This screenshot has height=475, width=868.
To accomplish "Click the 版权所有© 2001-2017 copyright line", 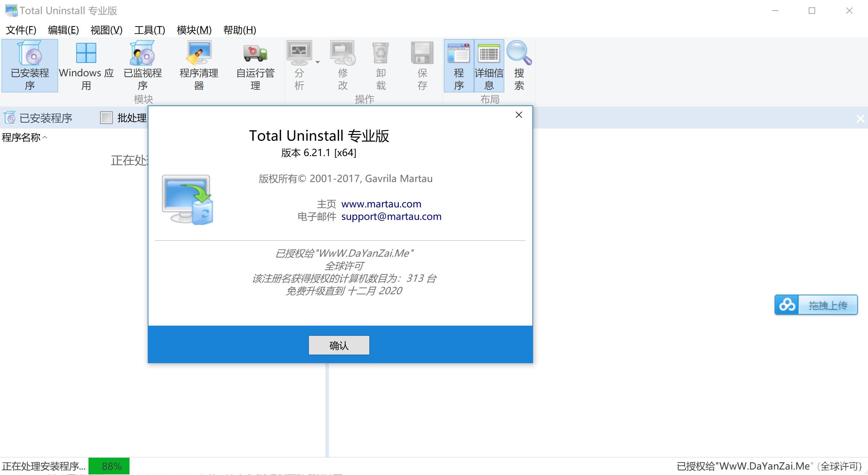I will [346, 179].
